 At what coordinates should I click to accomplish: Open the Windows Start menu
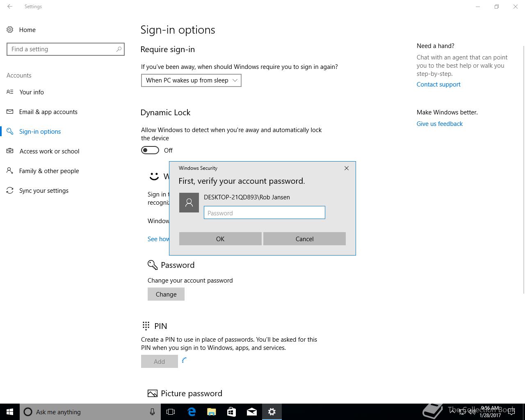pyautogui.click(x=10, y=412)
